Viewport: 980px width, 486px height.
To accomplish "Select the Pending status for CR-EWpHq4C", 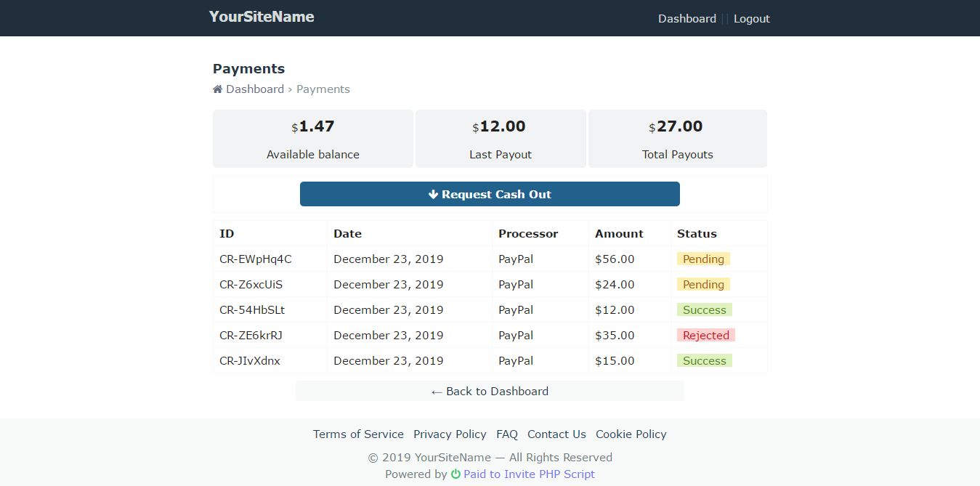I will pos(703,259).
